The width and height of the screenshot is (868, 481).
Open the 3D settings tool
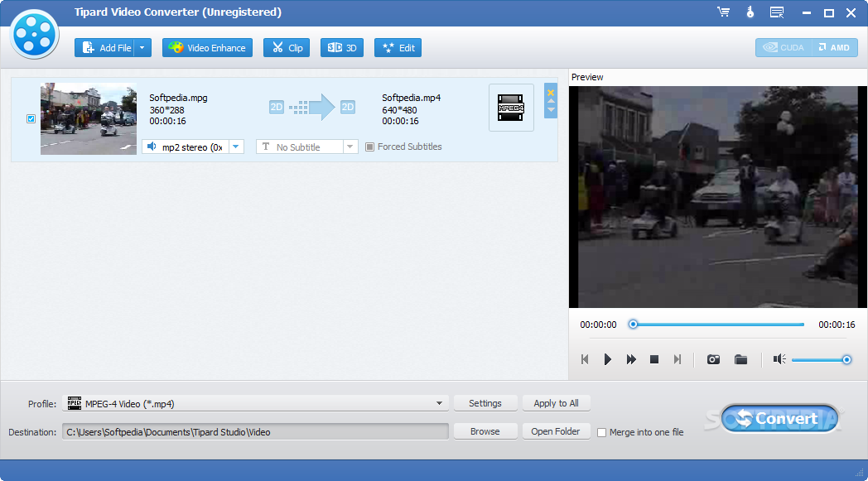click(341, 47)
